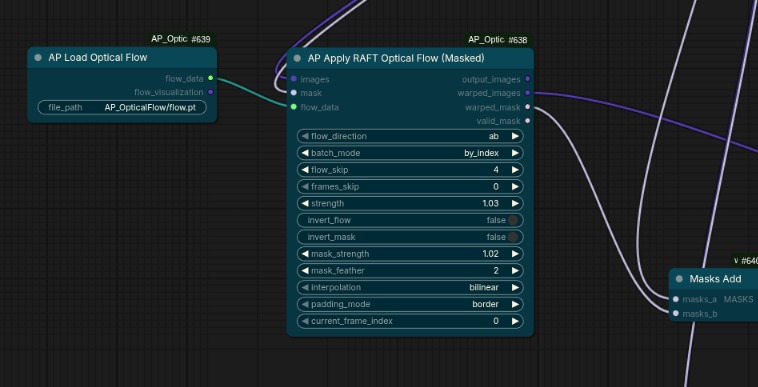
Task: Decrease strength value
Action: 305,203
